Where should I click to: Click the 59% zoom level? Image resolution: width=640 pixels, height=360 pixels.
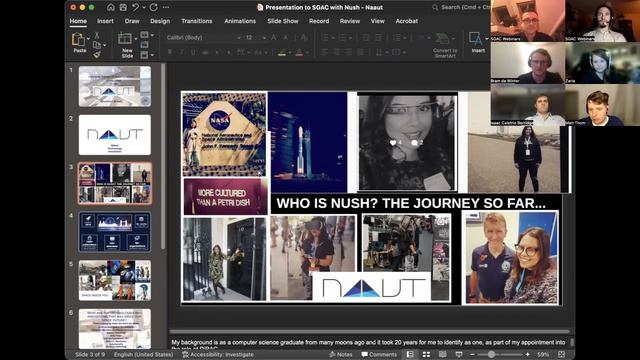543,354
